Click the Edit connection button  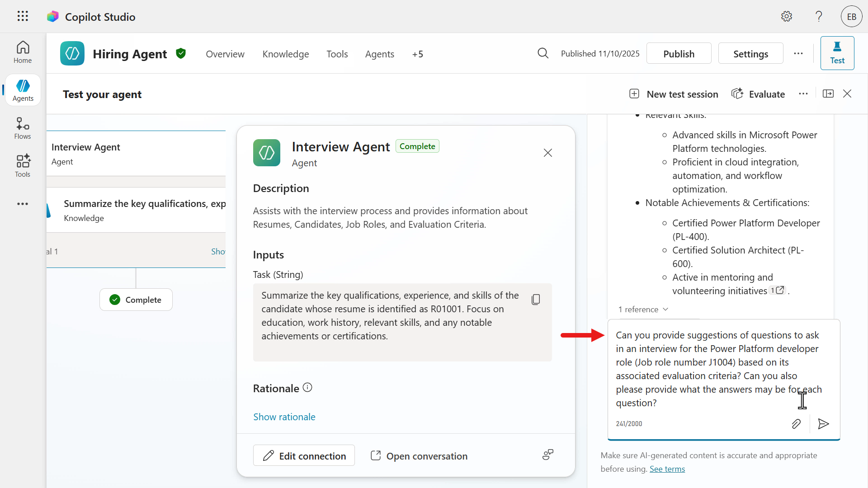[304, 456]
